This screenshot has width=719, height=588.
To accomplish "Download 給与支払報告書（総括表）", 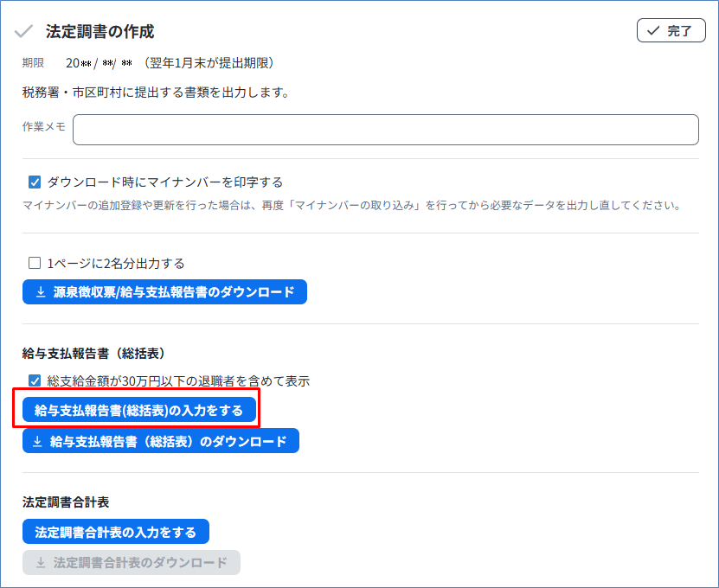I will [161, 441].
